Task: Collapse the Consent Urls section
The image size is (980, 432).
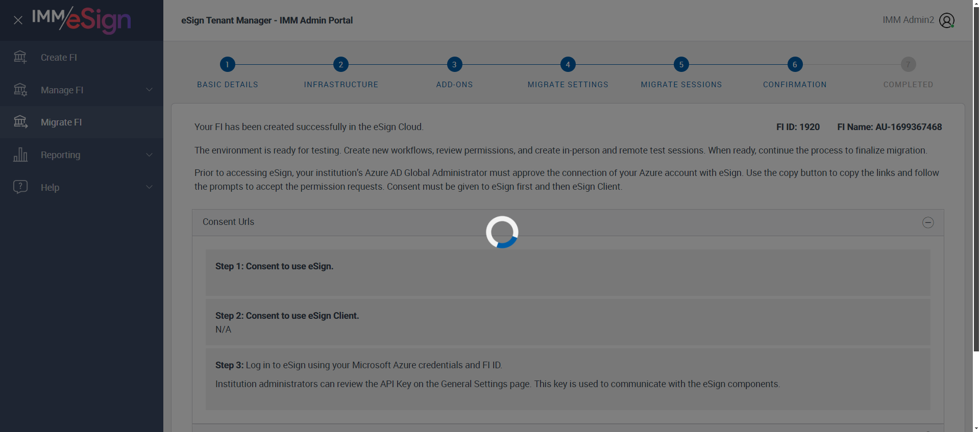Action: [928, 222]
